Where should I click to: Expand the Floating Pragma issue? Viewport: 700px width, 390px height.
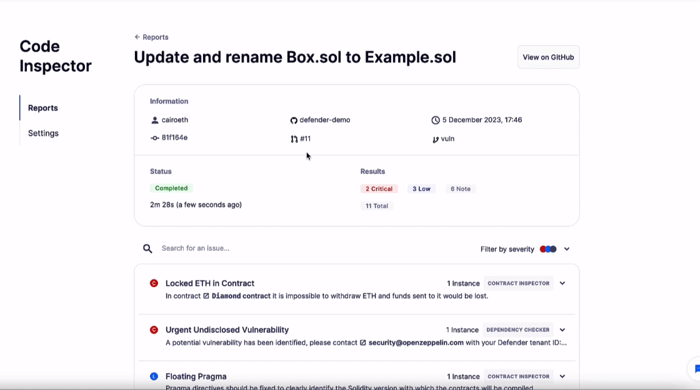point(562,377)
